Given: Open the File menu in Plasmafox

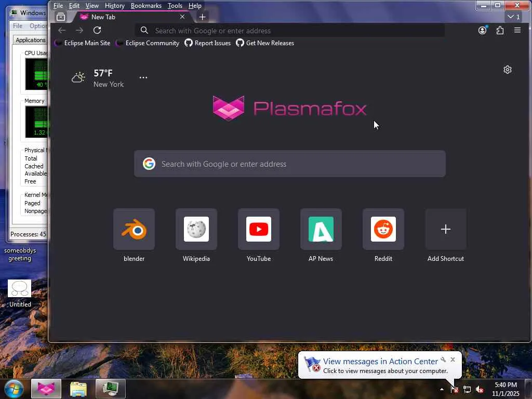Looking at the screenshot, I should pyautogui.click(x=58, y=5).
